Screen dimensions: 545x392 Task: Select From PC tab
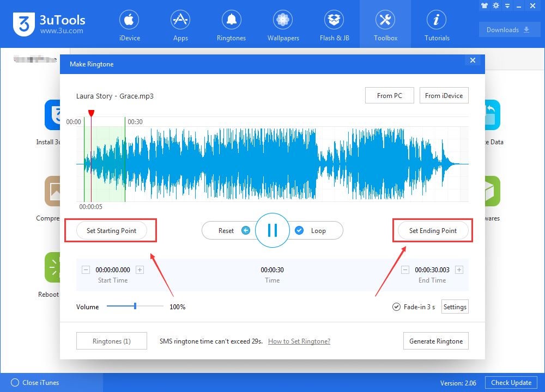click(x=389, y=95)
